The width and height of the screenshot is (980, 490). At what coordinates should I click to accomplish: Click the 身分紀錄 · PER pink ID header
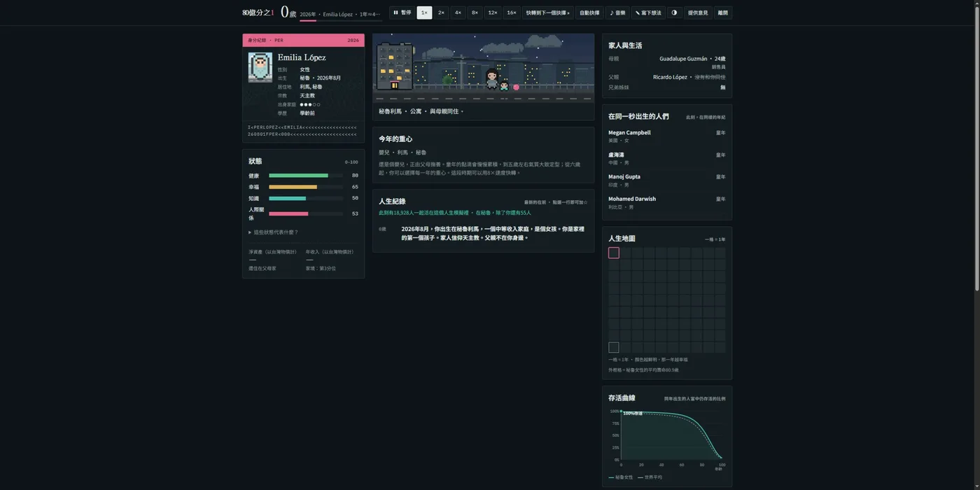coord(303,40)
